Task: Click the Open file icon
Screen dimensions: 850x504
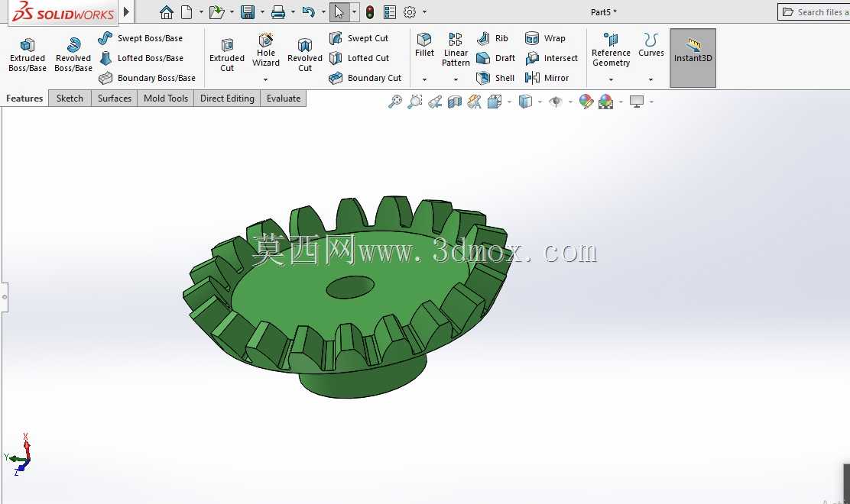Action: point(216,12)
